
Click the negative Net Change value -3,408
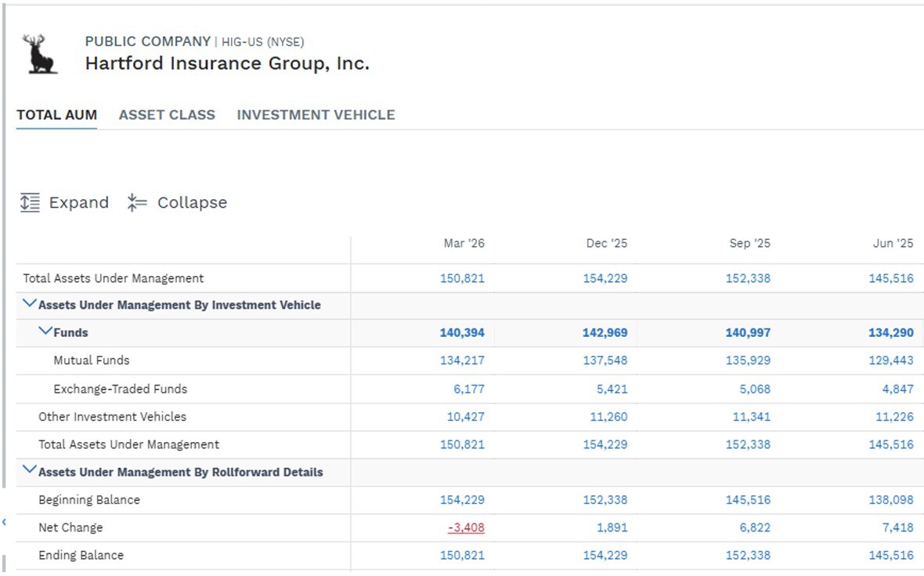(466, 527)
